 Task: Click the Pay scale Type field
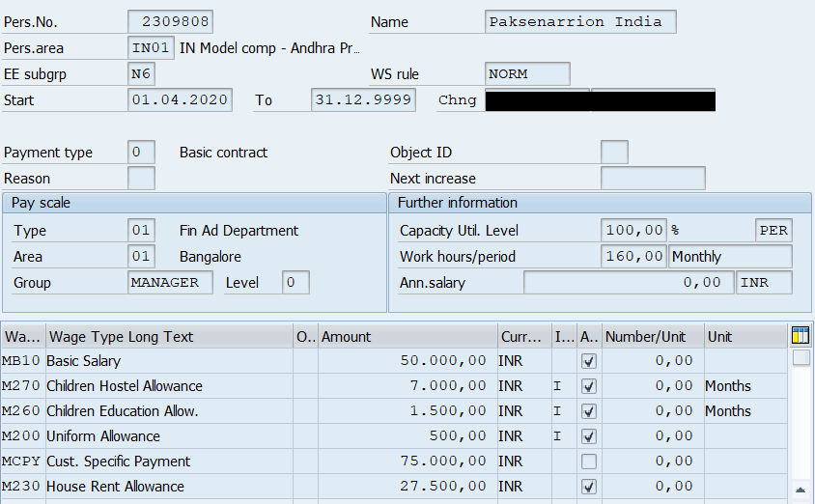[141, 231]
